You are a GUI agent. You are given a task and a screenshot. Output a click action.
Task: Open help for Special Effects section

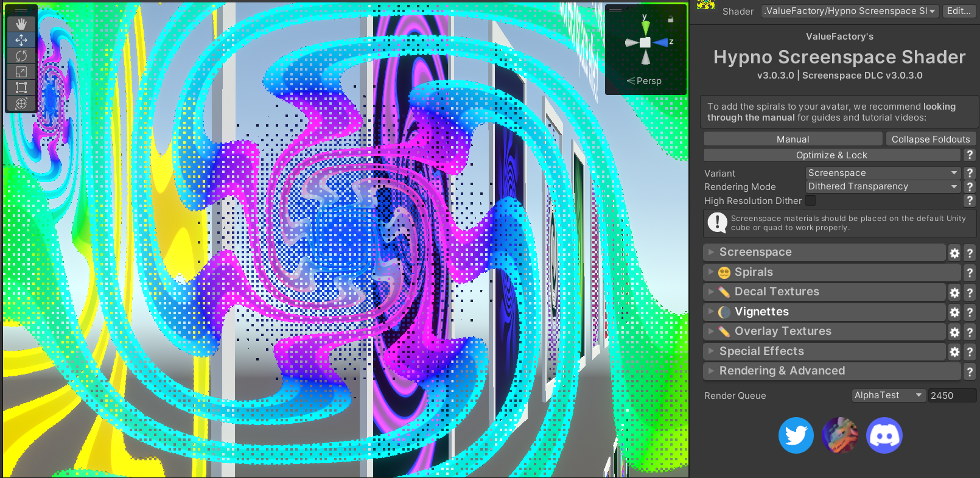click(x=970, y=352)
